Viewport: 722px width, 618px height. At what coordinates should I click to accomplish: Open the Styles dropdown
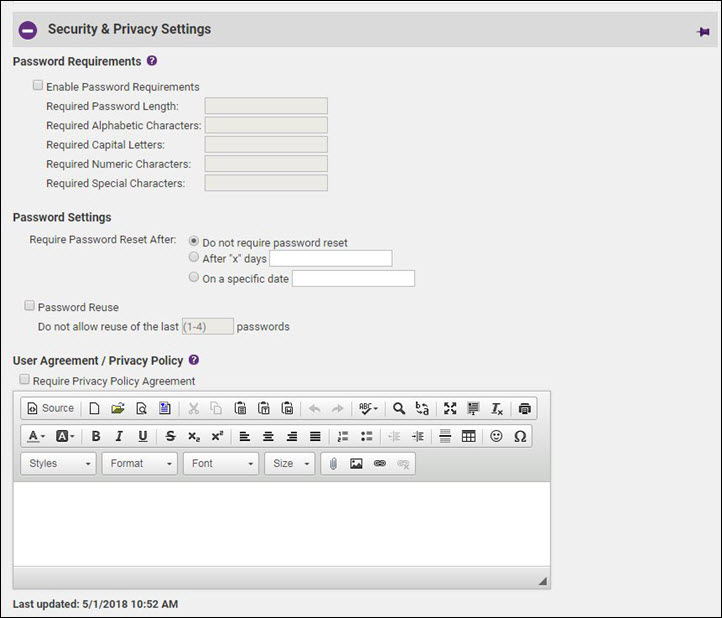59,464
